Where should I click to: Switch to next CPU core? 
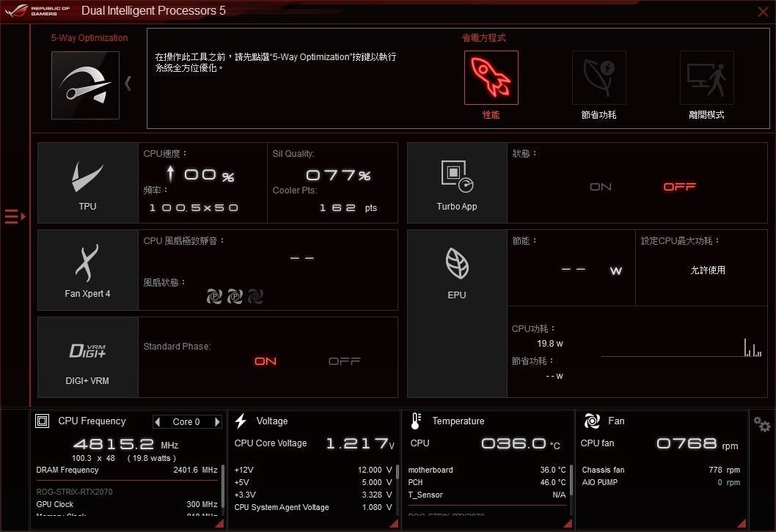[217, 422]
